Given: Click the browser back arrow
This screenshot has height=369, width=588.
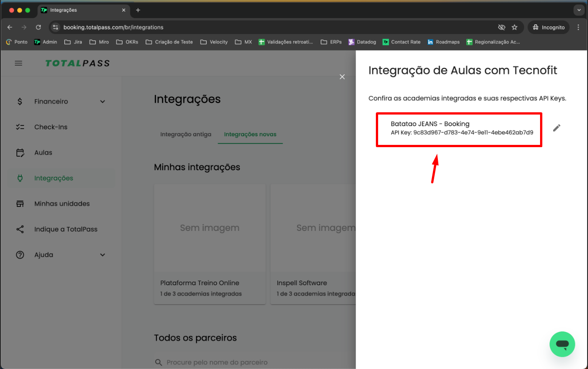Looking at the screenshot, I should pos(10,27).
